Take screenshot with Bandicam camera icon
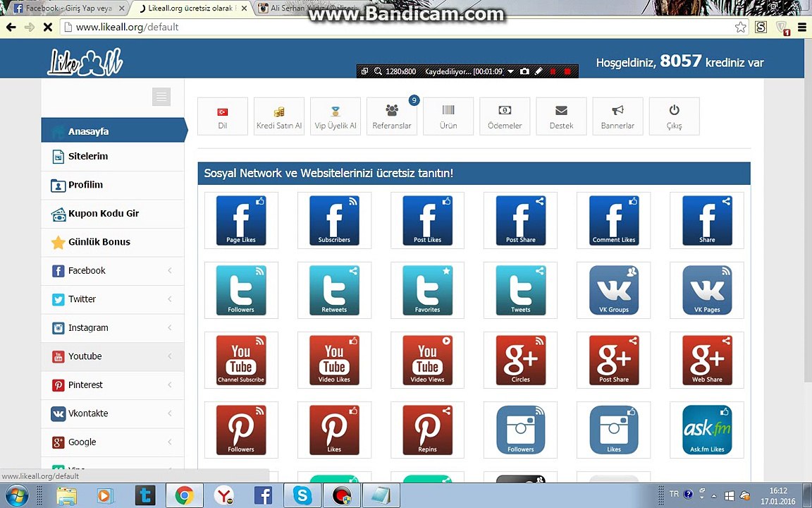The image size is (812, 508). pyautogui.click(x=524, y=71)
